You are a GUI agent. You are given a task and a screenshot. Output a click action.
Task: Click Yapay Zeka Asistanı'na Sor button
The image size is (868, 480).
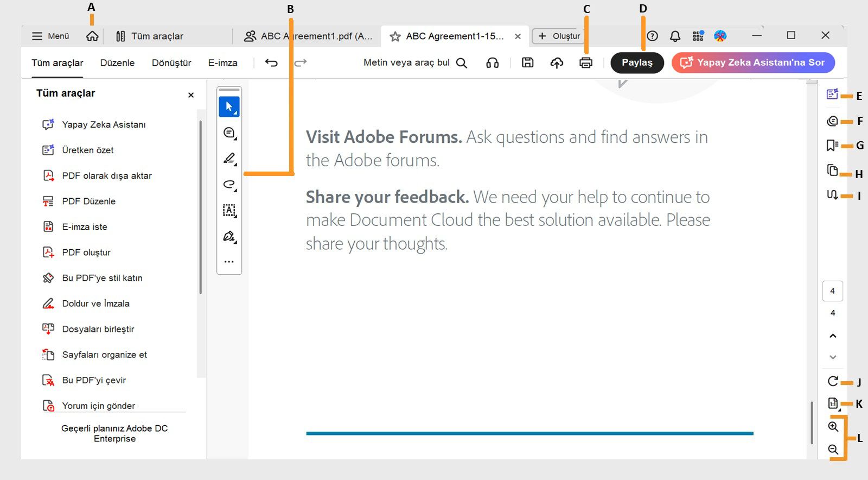pos(753,62)
